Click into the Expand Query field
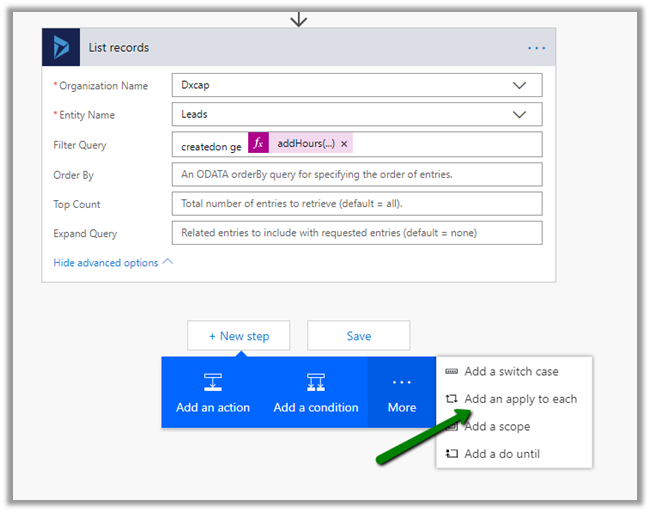 357,233
